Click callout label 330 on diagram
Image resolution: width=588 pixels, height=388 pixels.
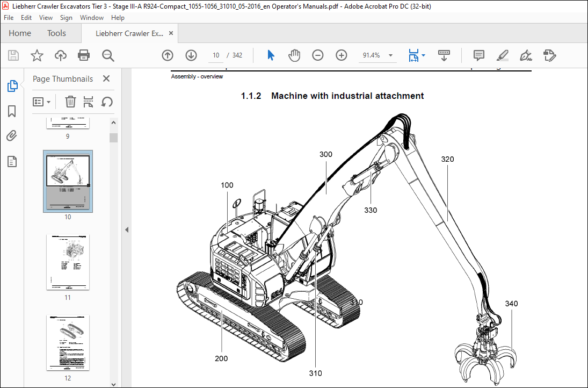371,210
